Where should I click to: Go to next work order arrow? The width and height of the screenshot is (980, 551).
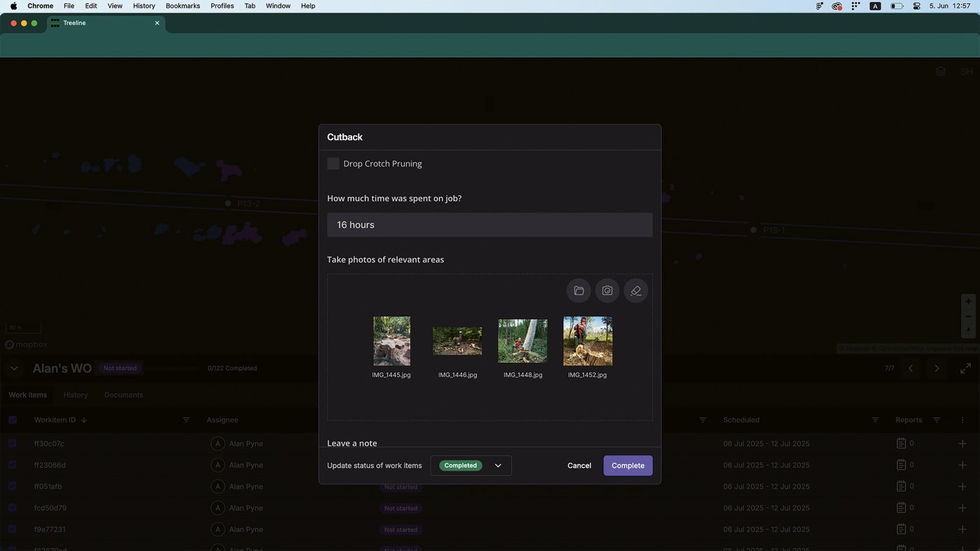[x=937, y=368]
